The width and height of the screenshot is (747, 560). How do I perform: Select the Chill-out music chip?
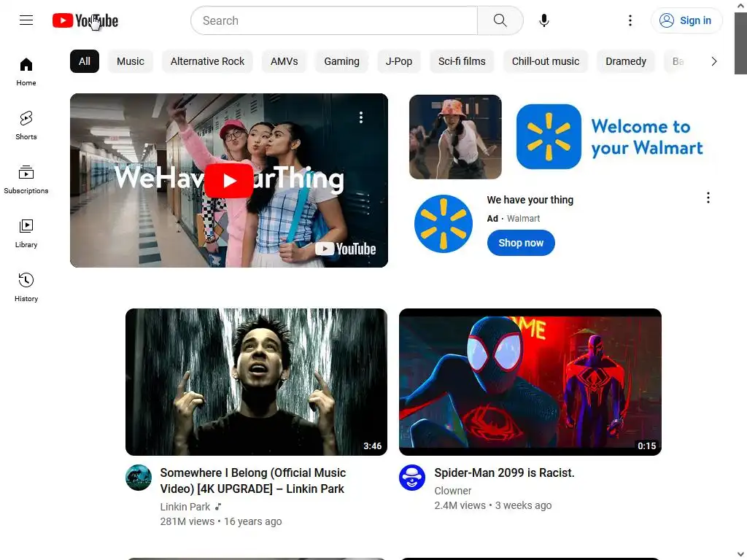[546, 61]
